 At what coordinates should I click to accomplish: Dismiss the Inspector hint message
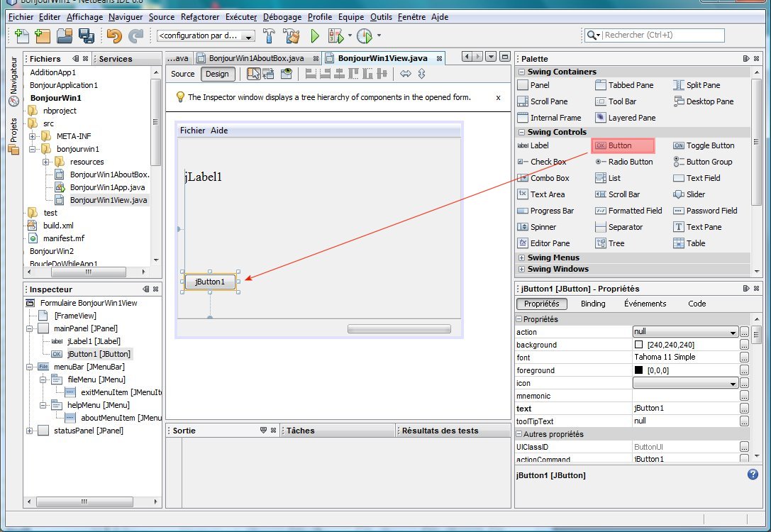click(x=498, y=98)
